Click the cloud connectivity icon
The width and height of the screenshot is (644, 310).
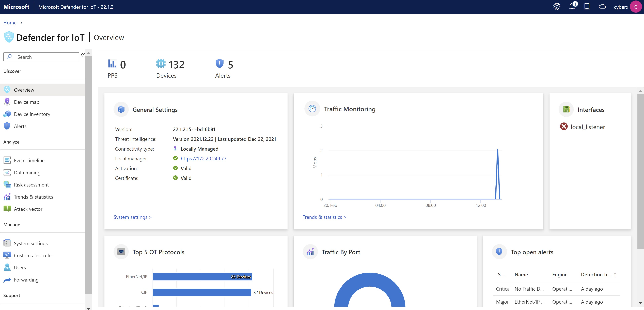pyautogui.click(x=602, y=7)
